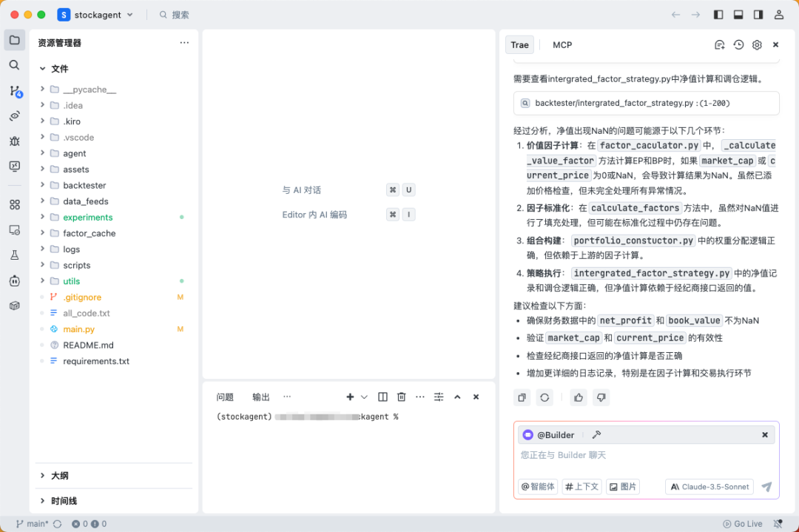Image resolution: width=799 pixels, height=532 pixels.
Task: Click Go Live in status bar
Action: click(x=743, y=524)
